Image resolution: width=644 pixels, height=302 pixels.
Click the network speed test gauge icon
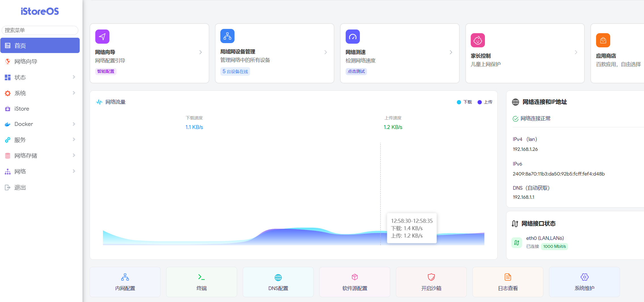(352, 37)
